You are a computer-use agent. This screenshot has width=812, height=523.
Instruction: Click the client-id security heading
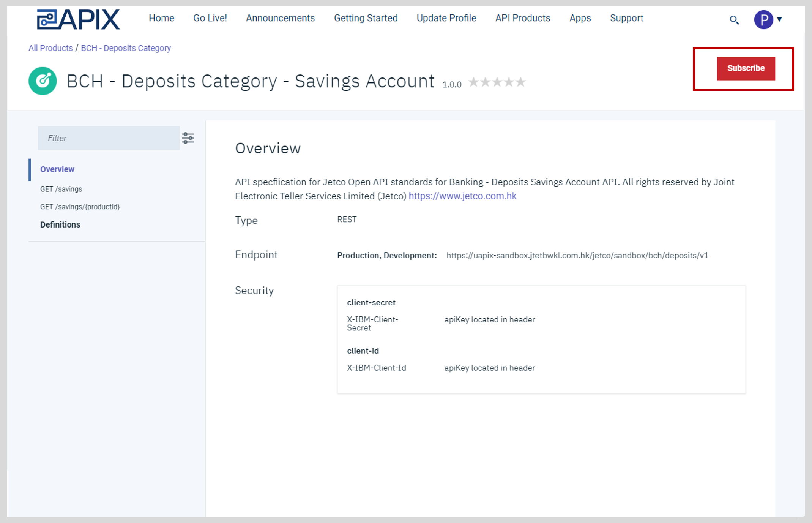363,351
